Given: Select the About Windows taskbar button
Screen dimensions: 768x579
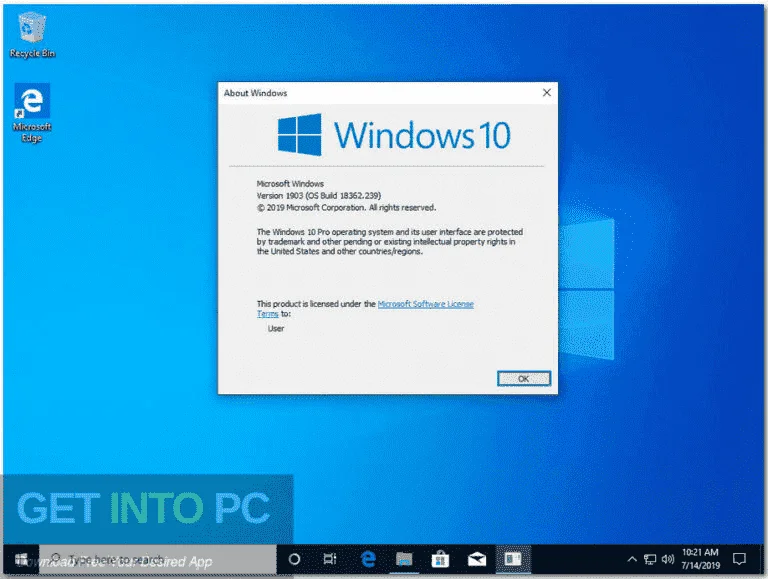Looking at the screenshot, I should pyautogui.click(x=513, y=559).
